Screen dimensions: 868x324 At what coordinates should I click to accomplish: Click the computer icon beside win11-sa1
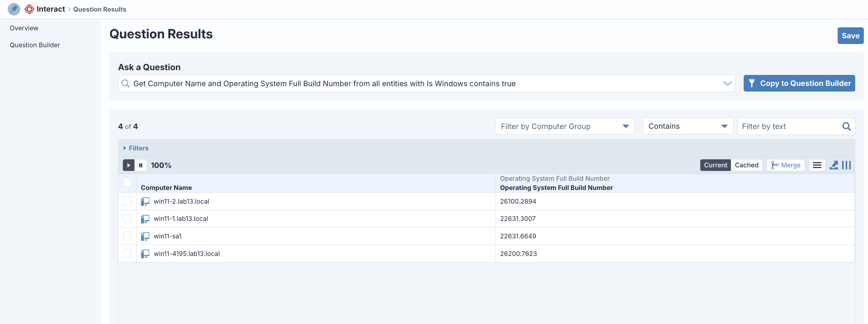point(145,236)
